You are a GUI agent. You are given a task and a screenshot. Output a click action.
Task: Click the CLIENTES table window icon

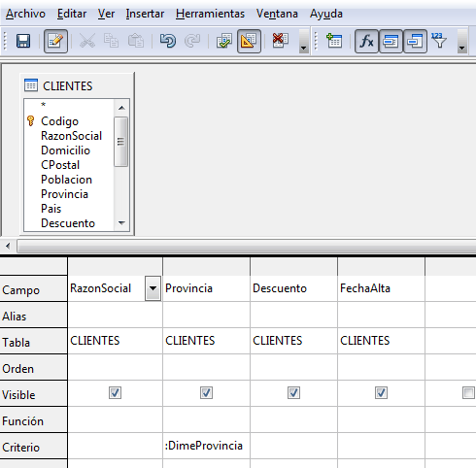click(x=31, y=85)
